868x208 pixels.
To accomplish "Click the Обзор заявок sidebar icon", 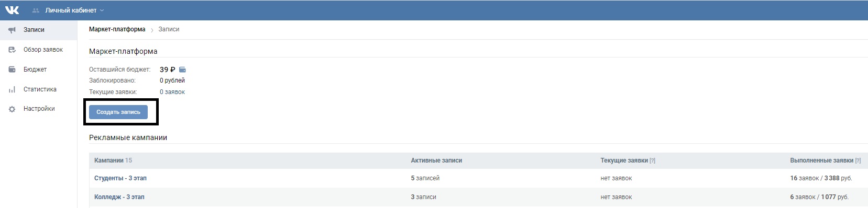I will (x=12, y=50).
